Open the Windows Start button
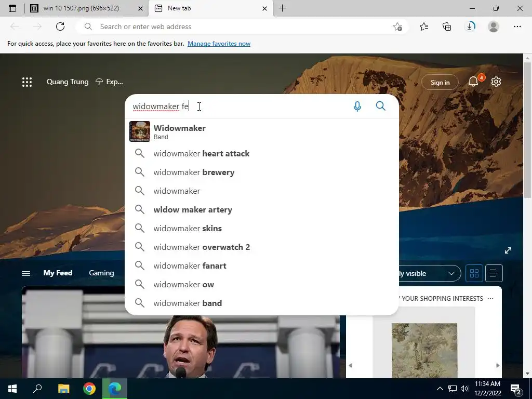Screen dimensions: 532x399 [12, 389]
